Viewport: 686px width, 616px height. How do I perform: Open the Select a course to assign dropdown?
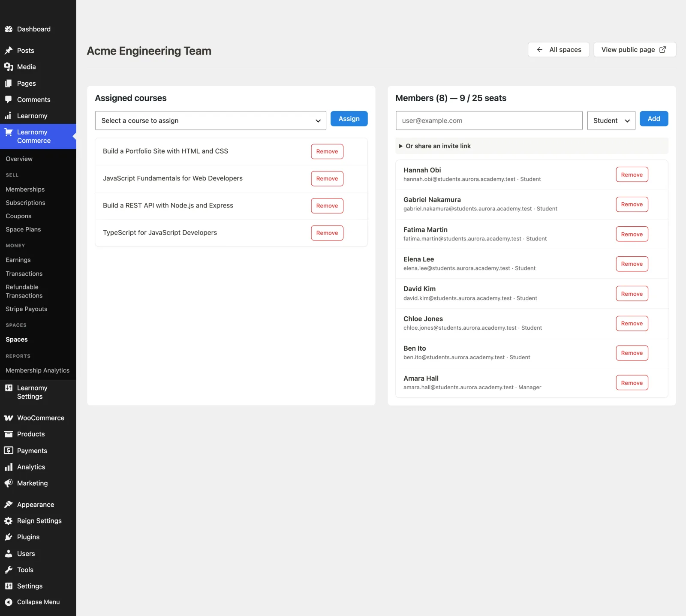(x=211, y=120)
